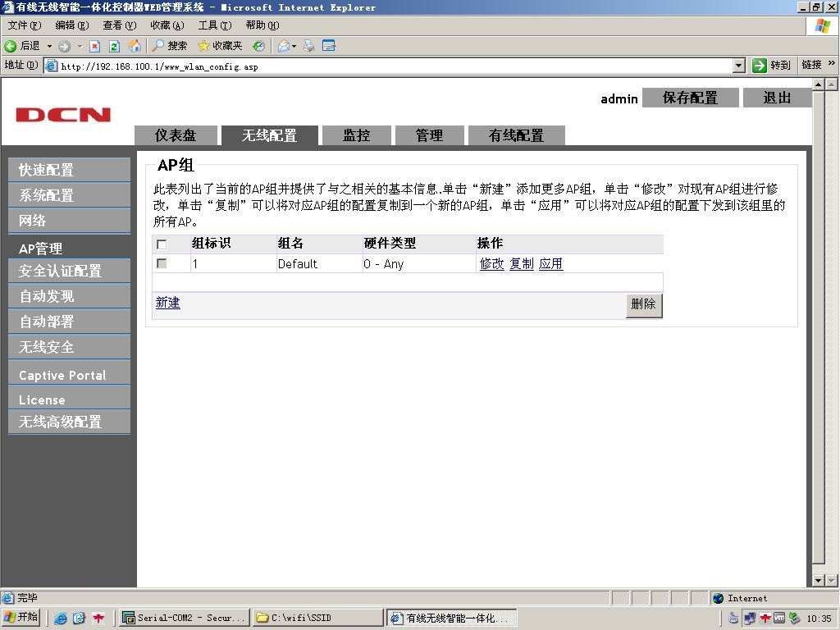Open 网络 in sidebar
840x630 pixels.
[x=69, y=220]
